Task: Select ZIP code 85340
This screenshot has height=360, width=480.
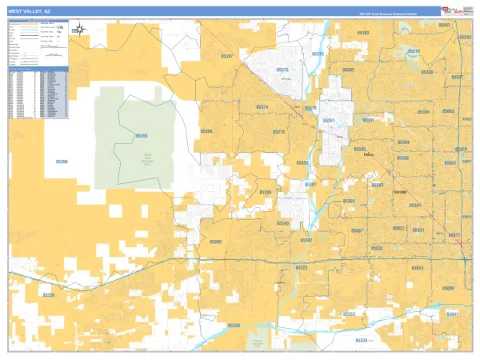Action: 283,223
